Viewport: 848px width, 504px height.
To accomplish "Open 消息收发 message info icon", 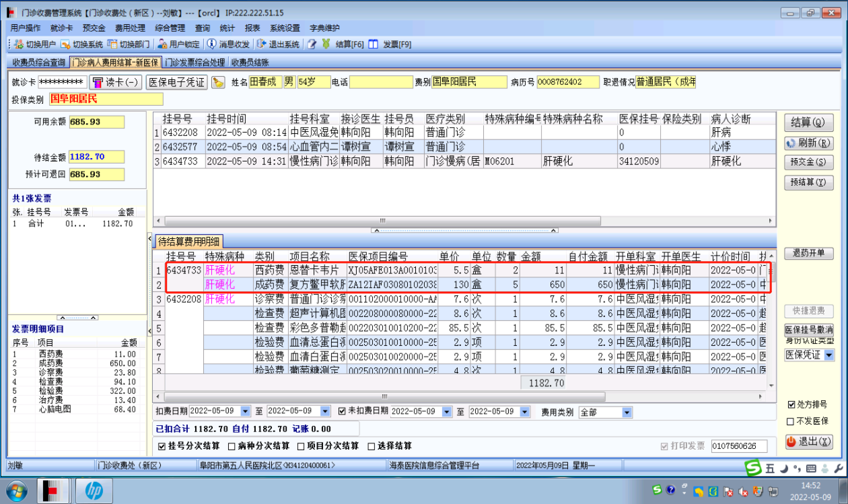I will click(212, 44).
